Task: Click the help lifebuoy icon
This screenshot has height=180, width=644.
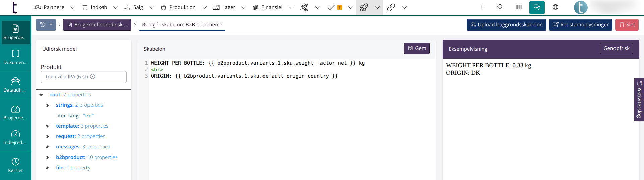Action: pos(555,7)
